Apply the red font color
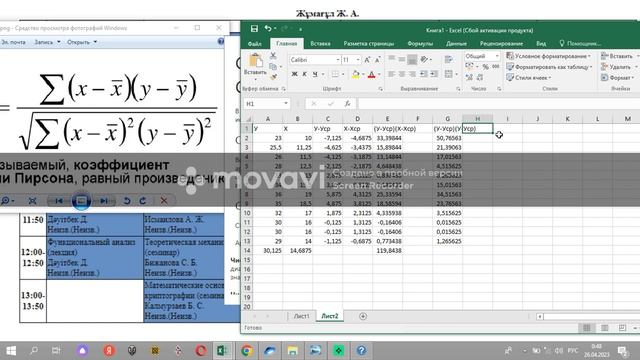 tap(371, 74)
